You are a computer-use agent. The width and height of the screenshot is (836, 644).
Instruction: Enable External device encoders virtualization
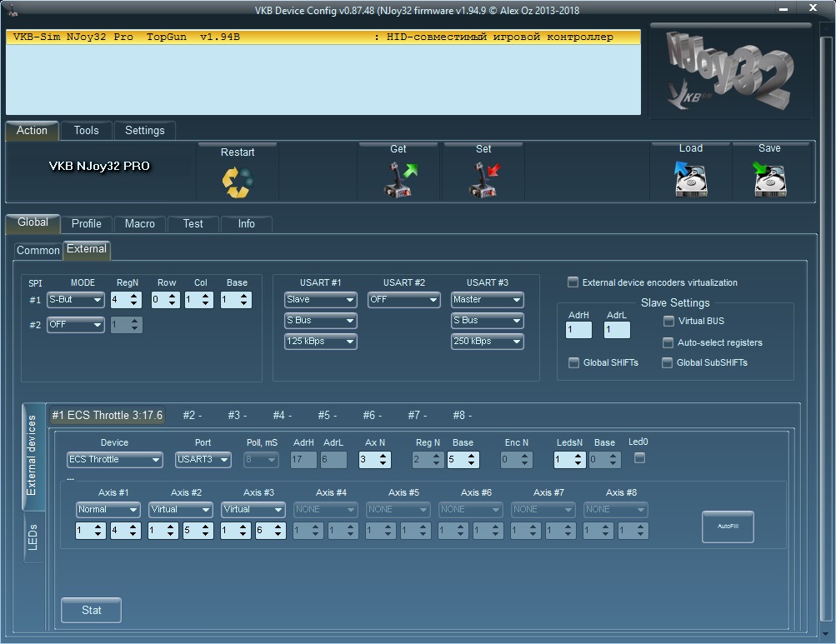pyautogui.click(x=573, y=282)
